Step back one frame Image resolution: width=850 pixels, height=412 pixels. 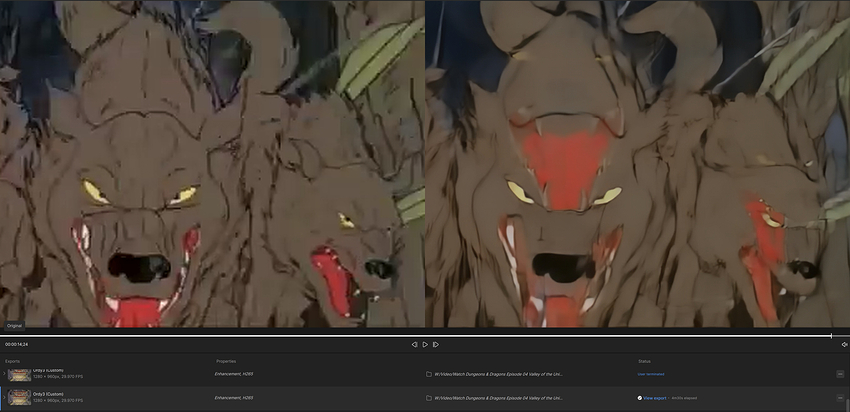pyautogui.click(x=414, y=344)
